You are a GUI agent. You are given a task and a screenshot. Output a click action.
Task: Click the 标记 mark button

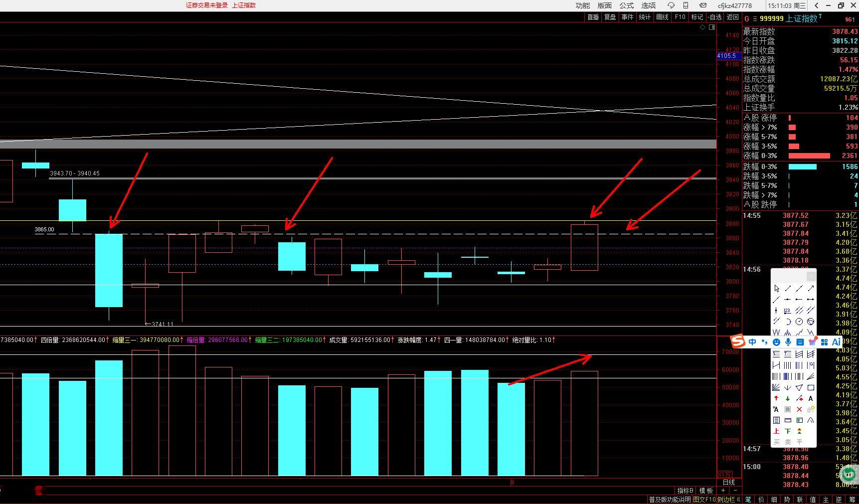tap(697, 17)
